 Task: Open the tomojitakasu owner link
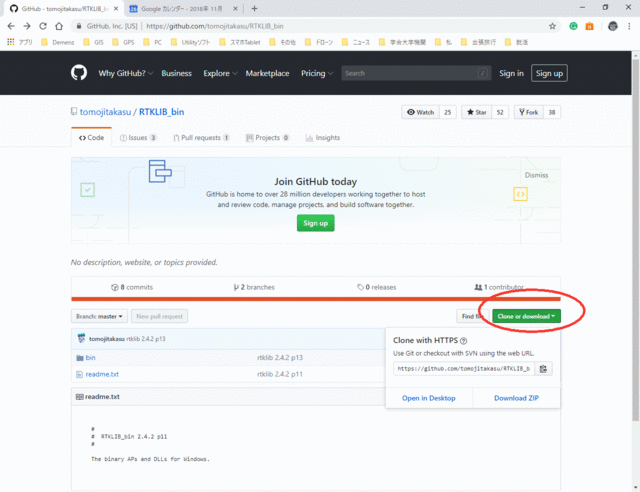(105, 112)
